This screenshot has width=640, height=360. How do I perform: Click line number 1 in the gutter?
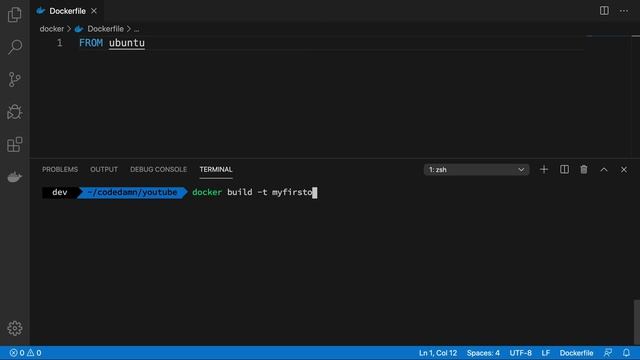click(60, 43)
